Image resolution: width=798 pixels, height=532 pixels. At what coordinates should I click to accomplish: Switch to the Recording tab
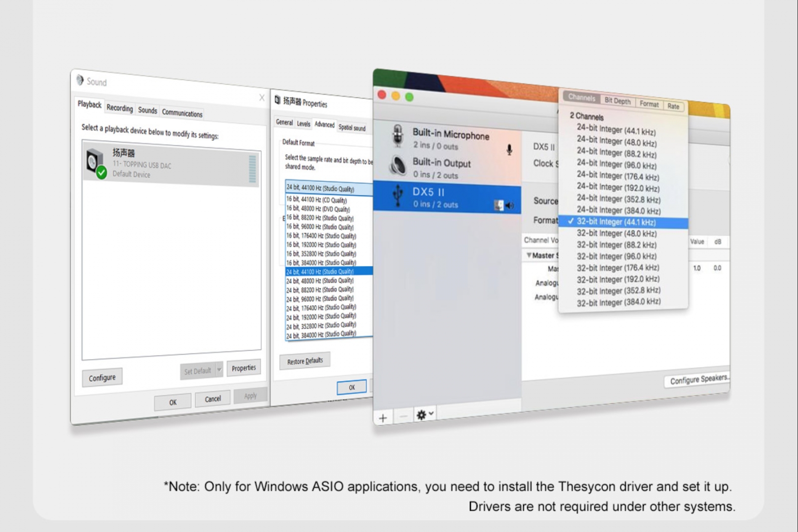pos(120,108)
